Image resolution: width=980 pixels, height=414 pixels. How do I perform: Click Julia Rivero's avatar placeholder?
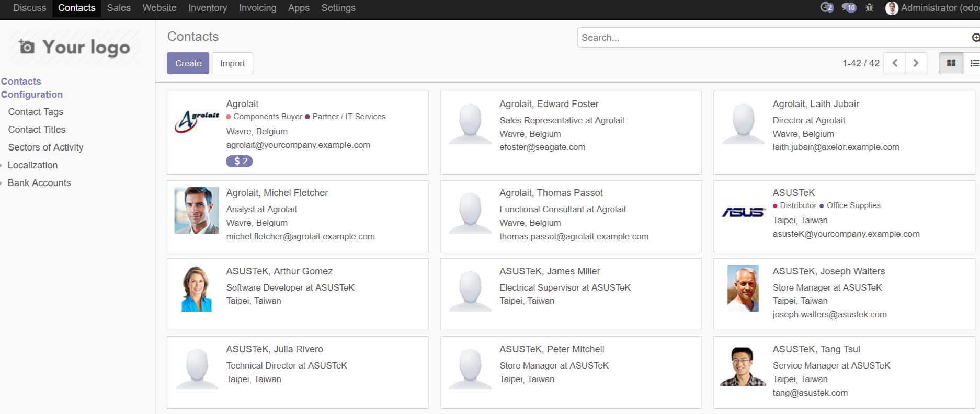pos(197,369)
